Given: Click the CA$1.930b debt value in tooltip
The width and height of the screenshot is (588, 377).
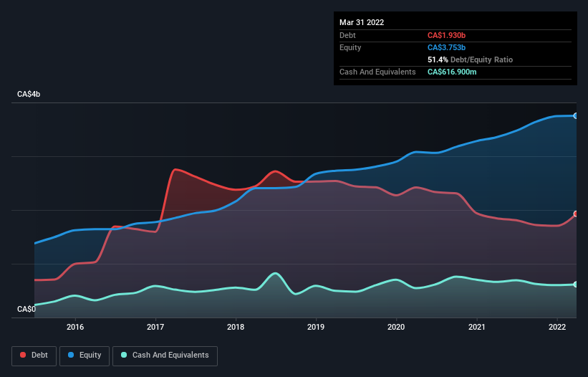Looking at the screenshot, I should point(446,35).
